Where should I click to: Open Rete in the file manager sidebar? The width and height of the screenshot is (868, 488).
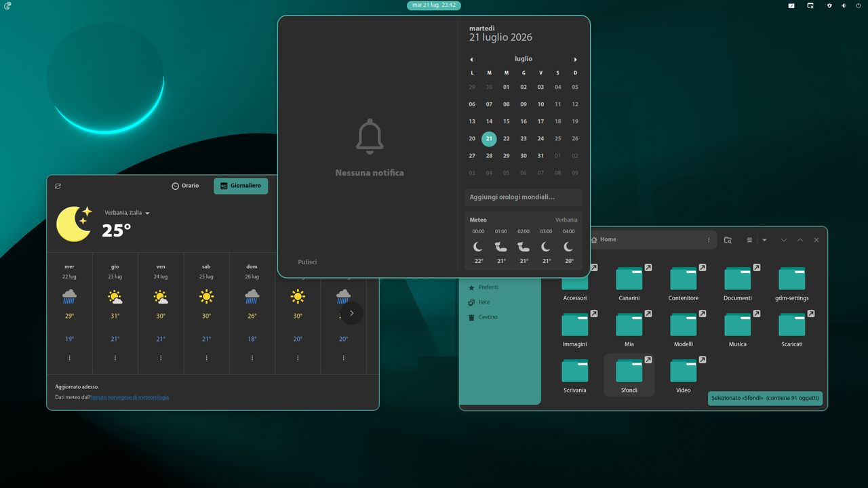484,302
